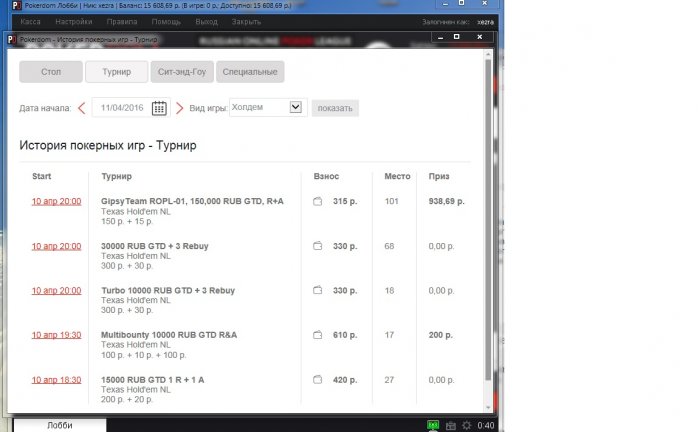Click wallet icon beside 315 р. buy-in
The height and width of the screenshot is (432, 700).
[x=318, y=201]
